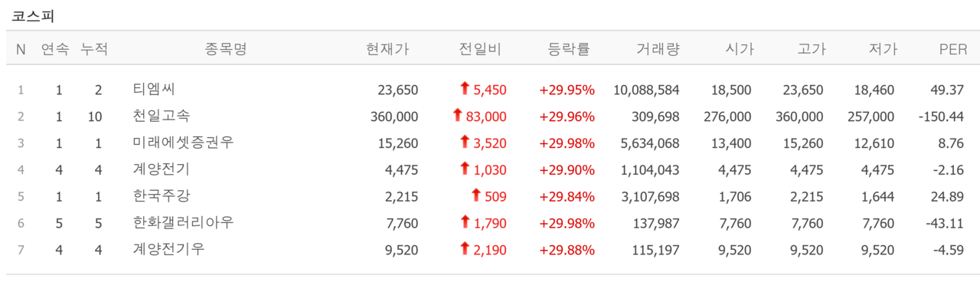Click the 종목명 column header
Screen dimensions: 980x282
point(226,49)
